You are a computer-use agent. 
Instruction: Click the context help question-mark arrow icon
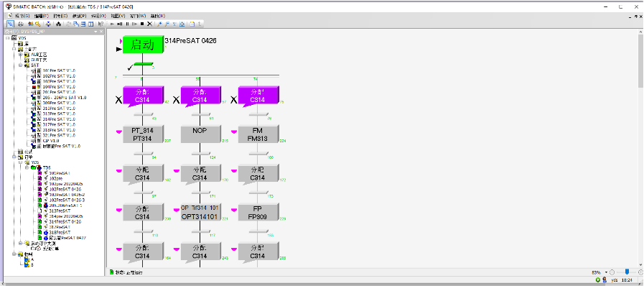[x=101, y=24]
